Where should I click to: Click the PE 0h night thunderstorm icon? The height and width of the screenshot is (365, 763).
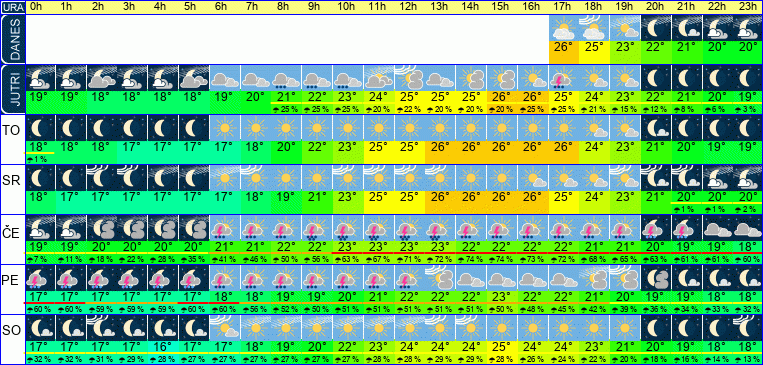click(39, 278)
